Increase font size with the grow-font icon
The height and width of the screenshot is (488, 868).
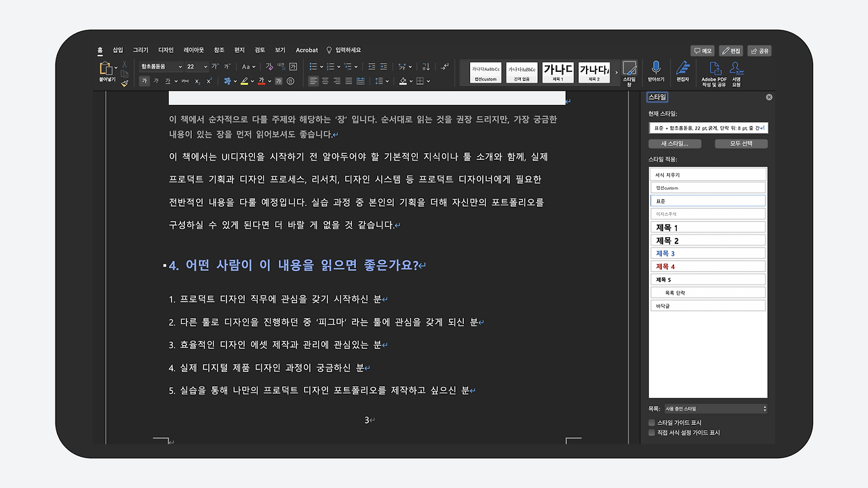coord(215,66)
